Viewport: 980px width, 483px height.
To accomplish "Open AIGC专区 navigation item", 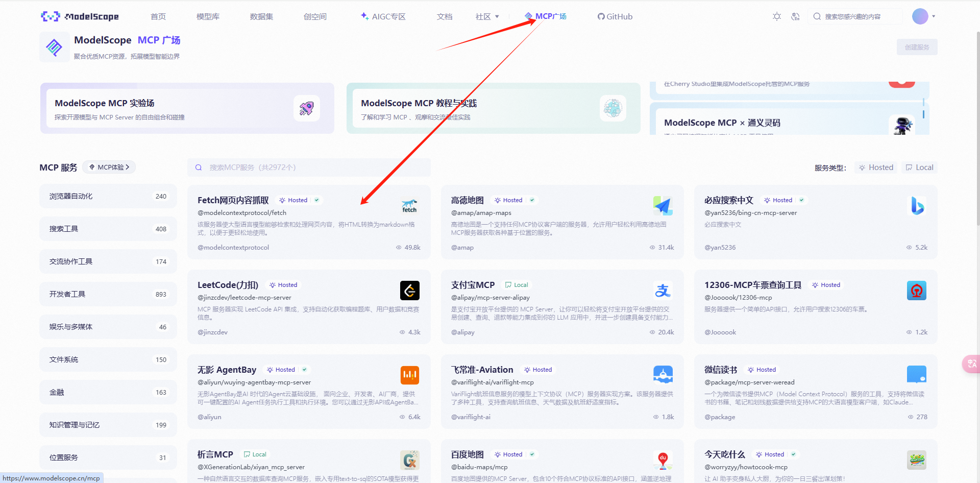I will 383,16.
